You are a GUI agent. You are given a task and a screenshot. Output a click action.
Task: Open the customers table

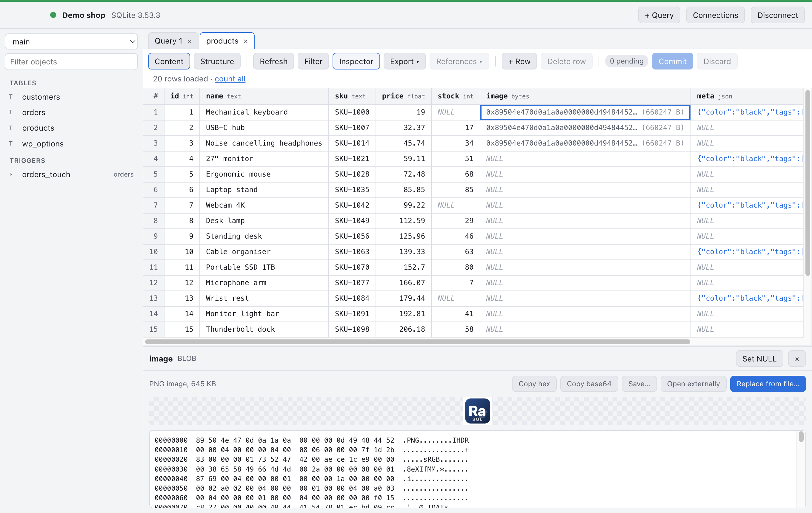coord(41,97)
